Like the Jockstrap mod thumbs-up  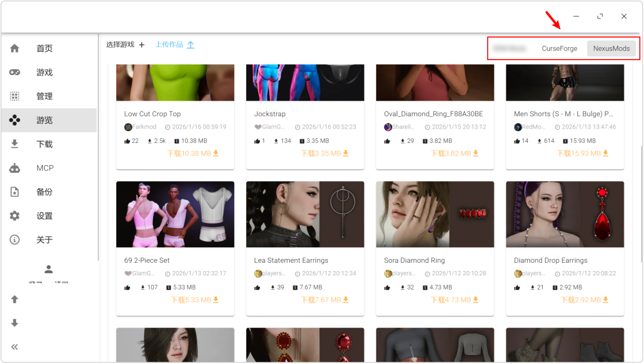point(257,141)
